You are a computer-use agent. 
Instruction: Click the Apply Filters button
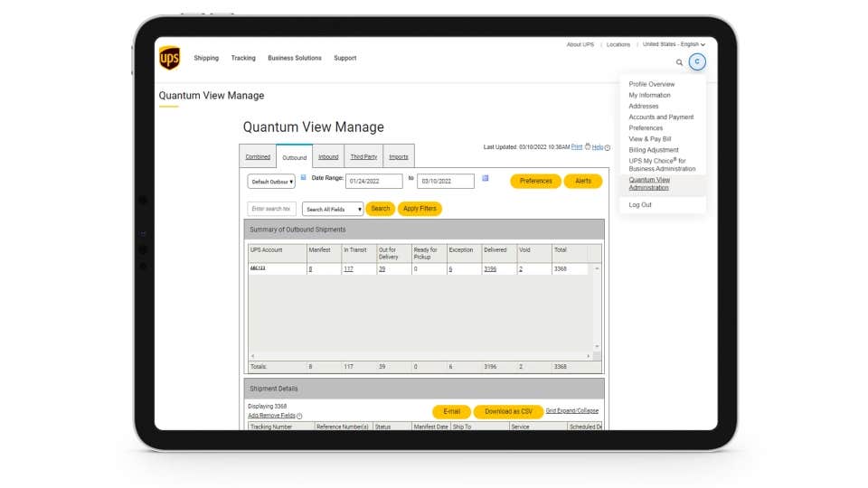[420, 209]
